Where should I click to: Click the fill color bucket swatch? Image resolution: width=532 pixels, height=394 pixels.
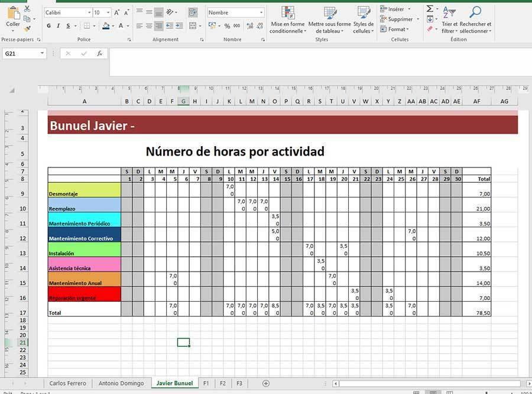(105, 26)
